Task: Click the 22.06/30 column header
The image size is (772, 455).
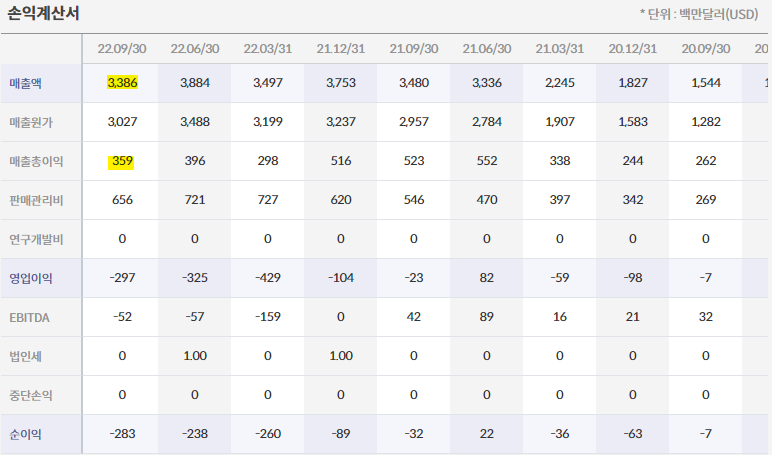Action: 194,49
